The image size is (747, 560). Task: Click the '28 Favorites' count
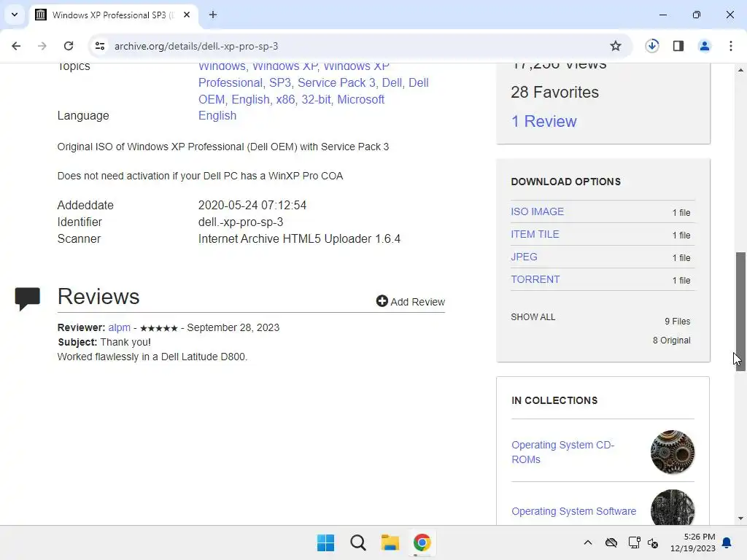point(554,93)
